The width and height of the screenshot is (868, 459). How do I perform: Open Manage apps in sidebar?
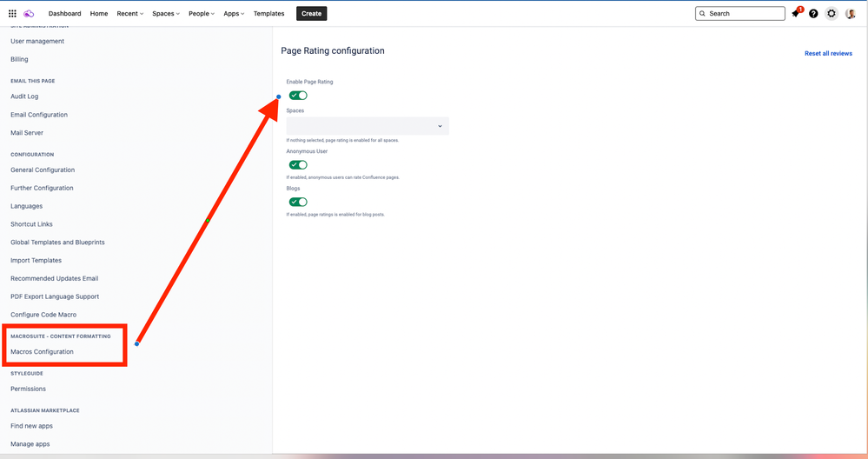pos(30,444)
